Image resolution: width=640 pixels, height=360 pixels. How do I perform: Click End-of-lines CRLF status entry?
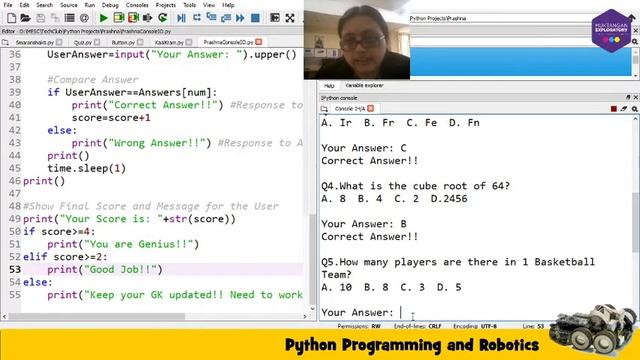[x=417, y=326]
